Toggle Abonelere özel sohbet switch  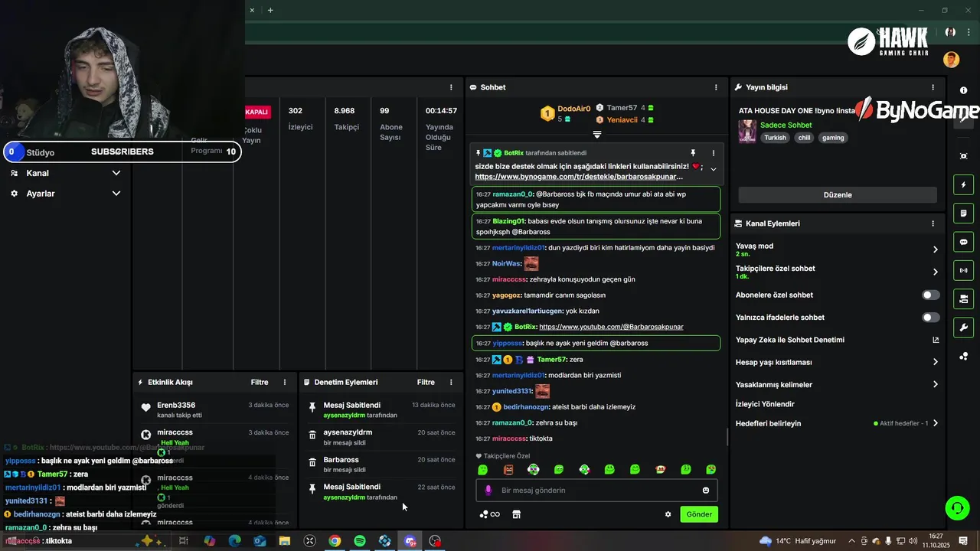(930, 295)
